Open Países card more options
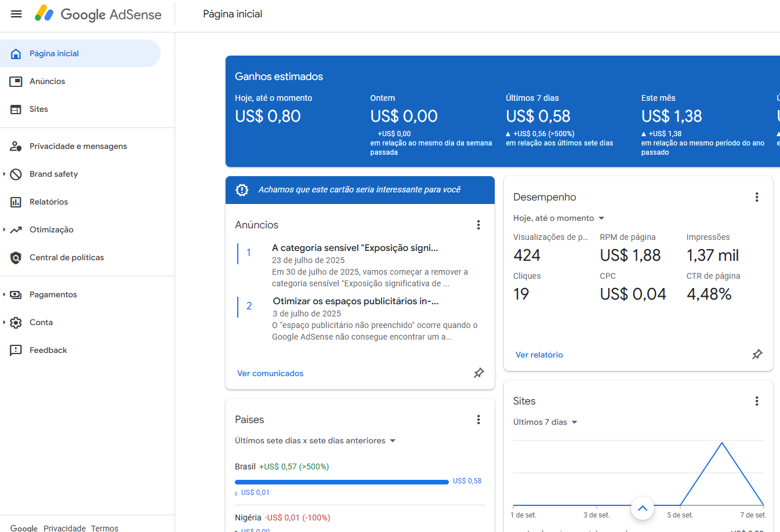This screenshot has height=532, width=780. 478,420
